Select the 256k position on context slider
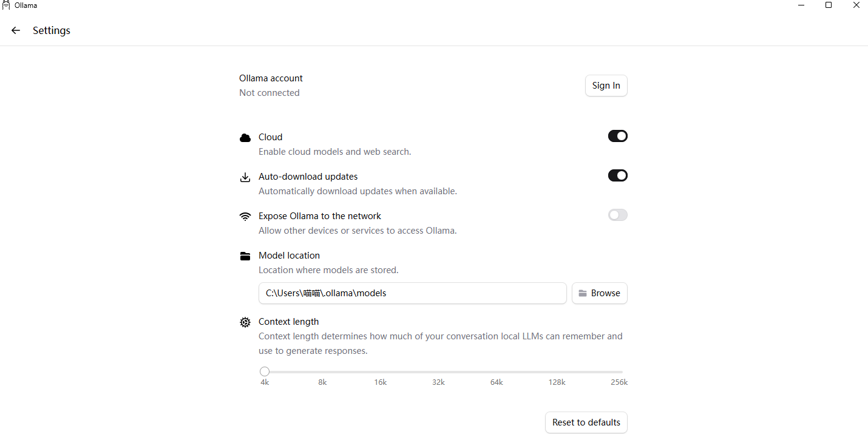 coord(622,371)
